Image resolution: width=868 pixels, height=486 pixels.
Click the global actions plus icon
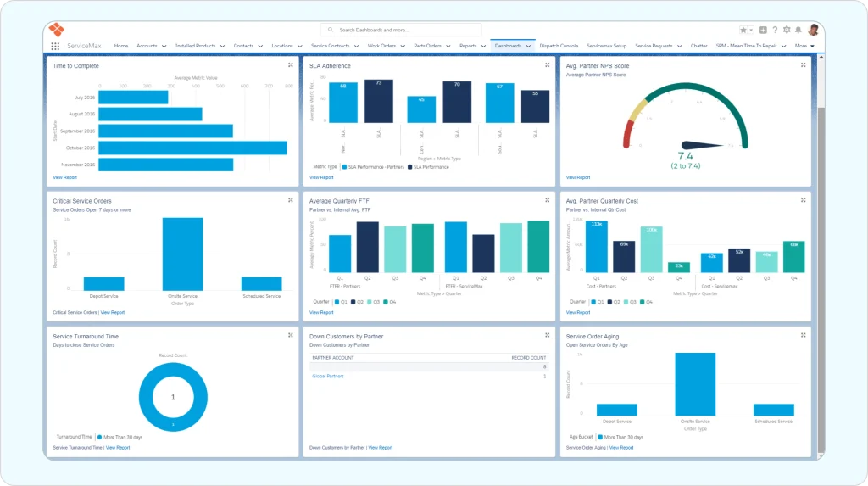pos(763,30)
